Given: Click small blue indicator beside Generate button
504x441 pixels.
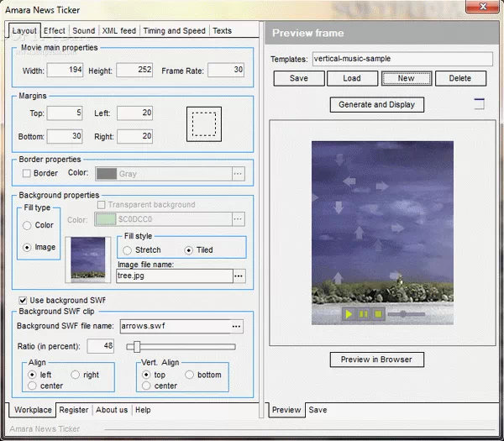Looking at the screenshot, I should [479, 104].
